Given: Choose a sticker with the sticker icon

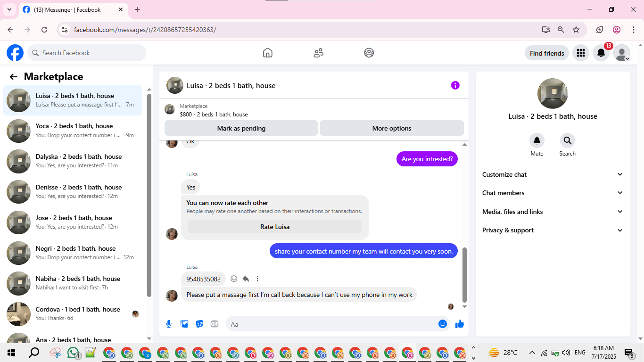Looking at the screenshot, I should 199,324.
